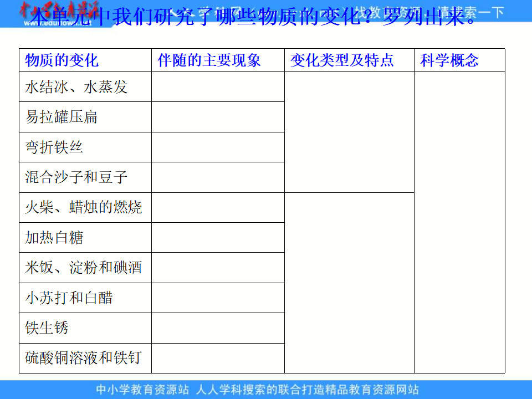Click the empty phenomenon cell beside '弯折铁丝'
This screenshot has width=532, height=399.
(218, 147)
